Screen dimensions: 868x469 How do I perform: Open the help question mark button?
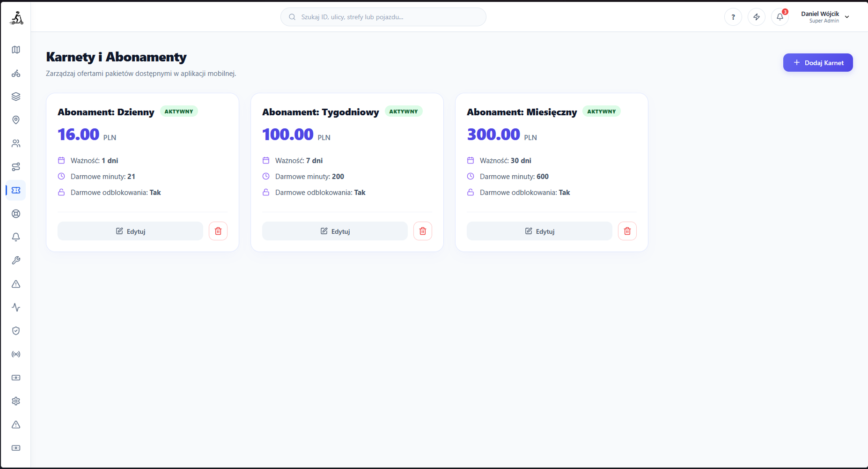(x=733, y=17)
